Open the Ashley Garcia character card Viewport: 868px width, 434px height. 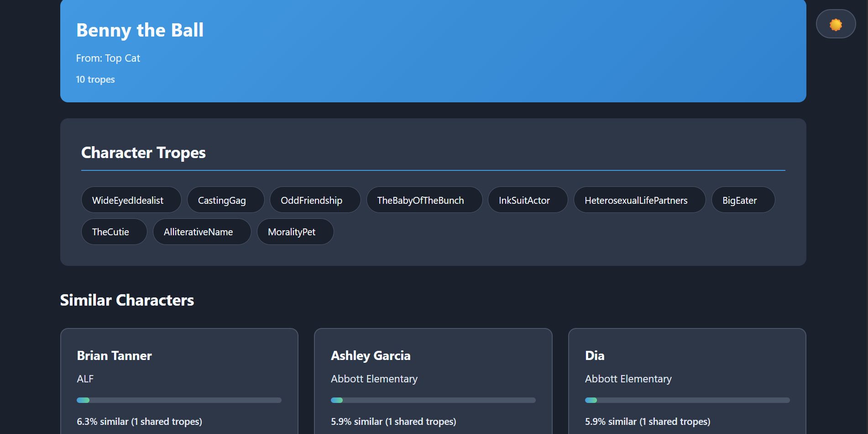(433, 381)
